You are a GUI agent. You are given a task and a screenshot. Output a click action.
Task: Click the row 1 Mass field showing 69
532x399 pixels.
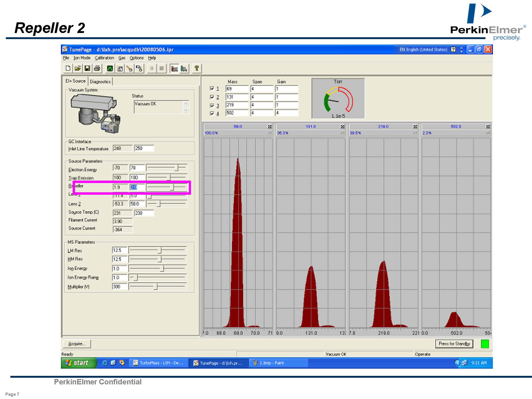(x=237, y=89)
